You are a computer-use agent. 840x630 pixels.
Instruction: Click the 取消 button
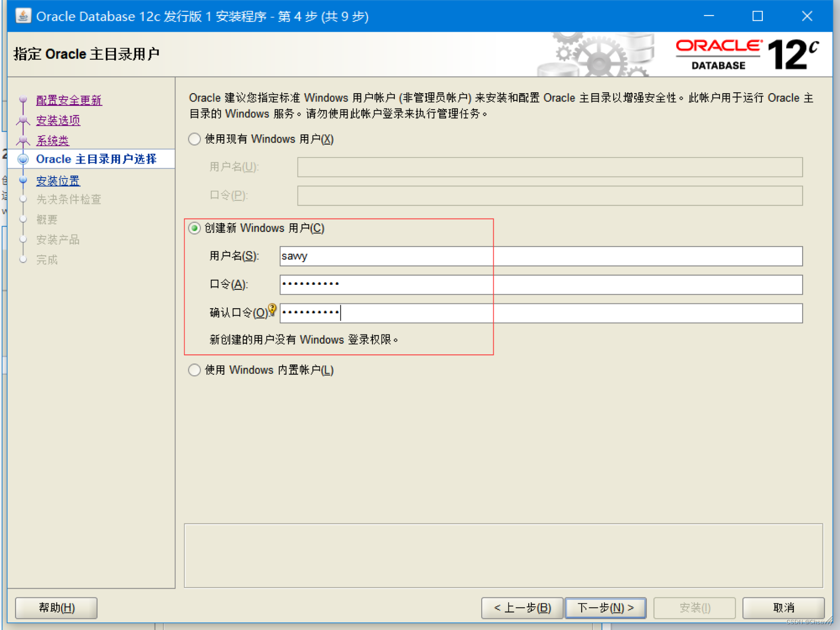tap(783, 607)
